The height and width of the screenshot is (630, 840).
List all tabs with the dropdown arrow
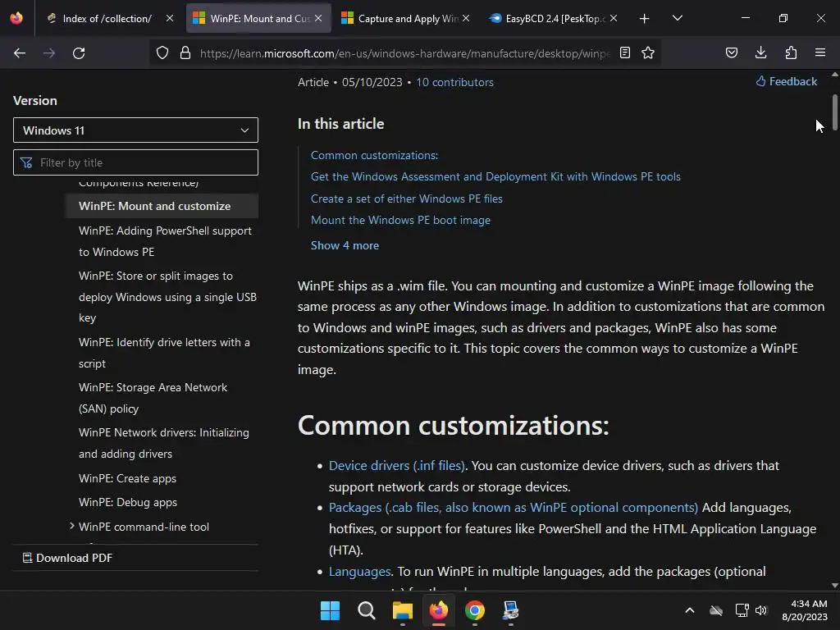(x=677, y=18)
